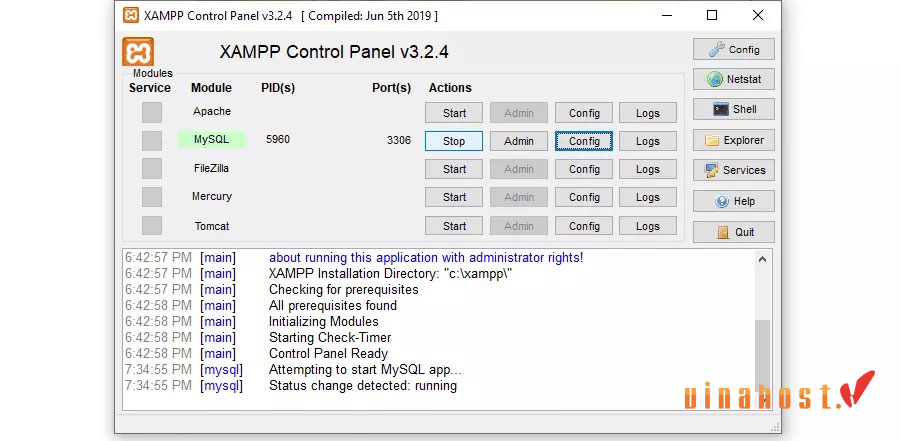Viewport: 901px width, 441px height.
Task: Open Help with the question mark button
Action: click(734, 201)
